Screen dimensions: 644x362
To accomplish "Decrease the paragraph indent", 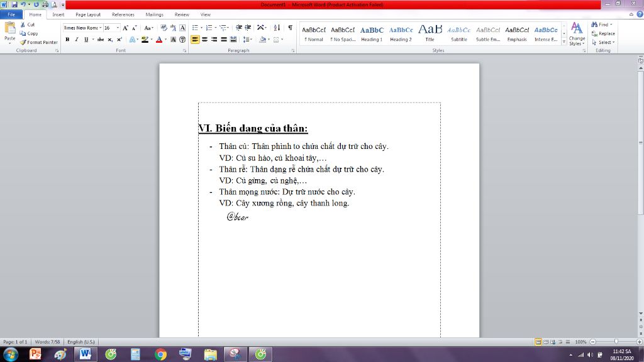I will (x=238, y=28).
